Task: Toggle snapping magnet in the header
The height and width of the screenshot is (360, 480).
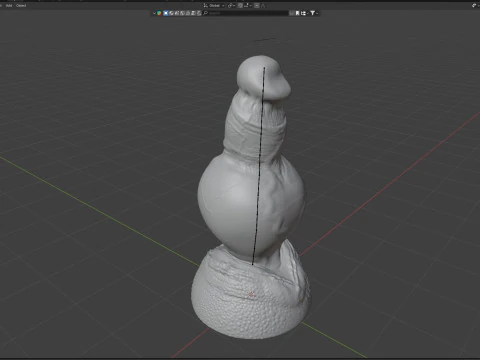Action: pyautogui.click(x=240, y=5)
